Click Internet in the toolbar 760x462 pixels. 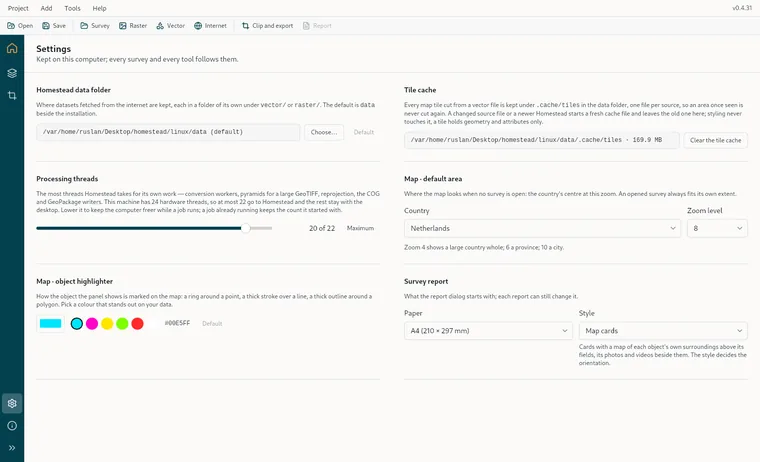click(x=210, y=26)
